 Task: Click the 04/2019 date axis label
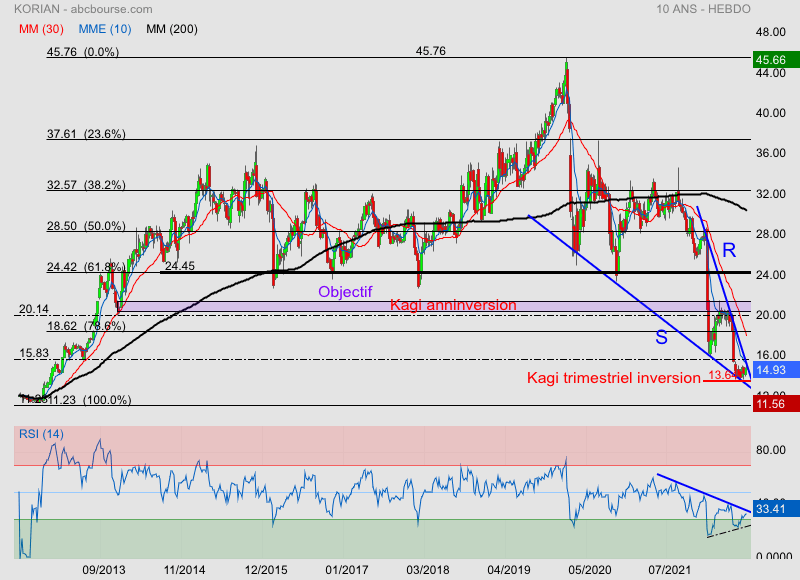[x=509, y=570]
